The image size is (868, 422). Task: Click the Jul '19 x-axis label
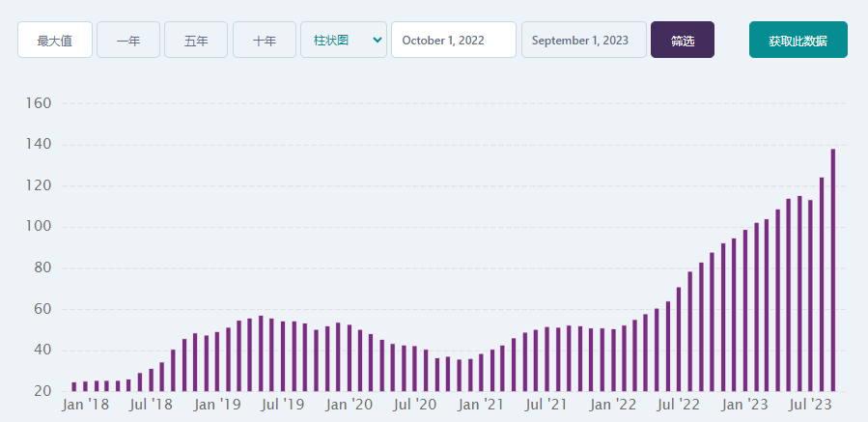pyautogui.click(x=283, y=405)
